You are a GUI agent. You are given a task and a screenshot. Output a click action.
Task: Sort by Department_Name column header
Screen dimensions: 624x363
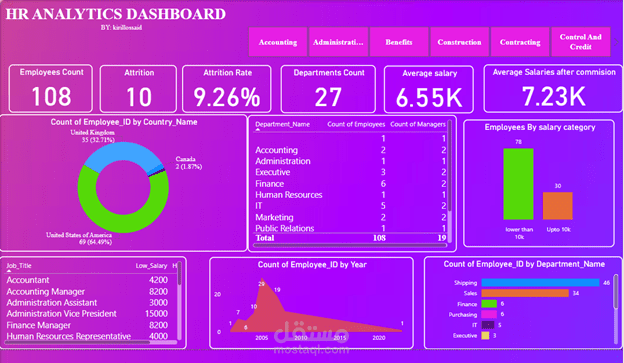tap(282, 125)
